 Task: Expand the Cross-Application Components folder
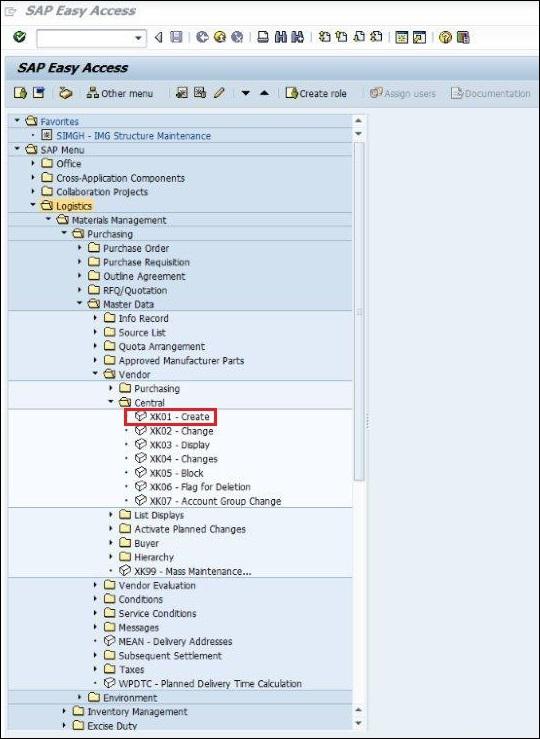(x=33, y=178)
